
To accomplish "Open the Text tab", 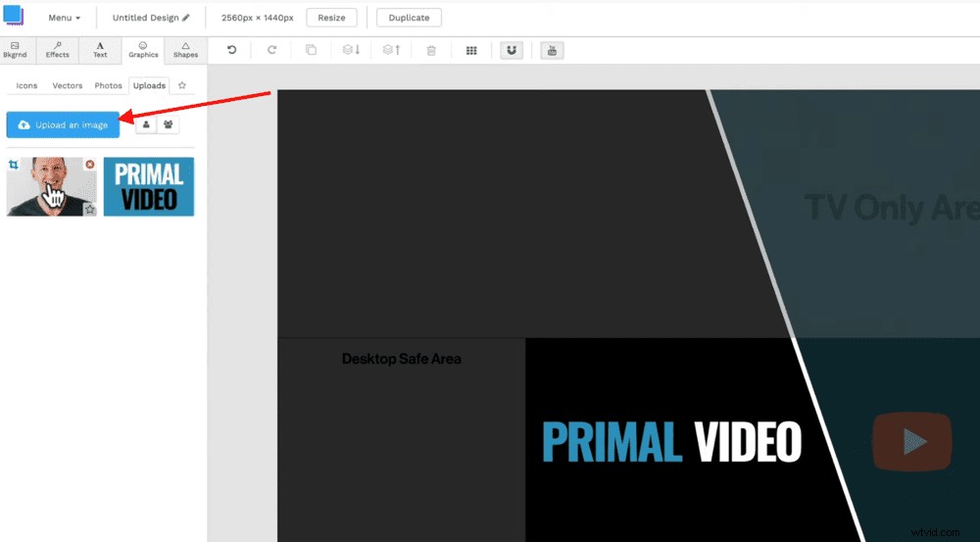I will (100, 50).
